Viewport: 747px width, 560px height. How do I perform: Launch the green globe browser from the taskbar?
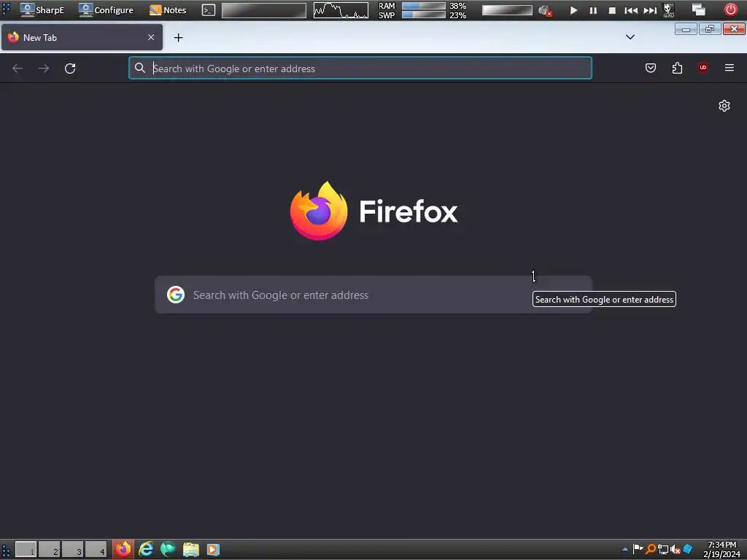(169, 549)
